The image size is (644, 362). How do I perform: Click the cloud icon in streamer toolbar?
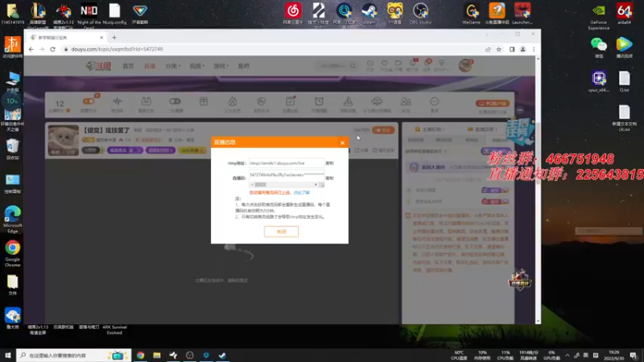[377, 101]
